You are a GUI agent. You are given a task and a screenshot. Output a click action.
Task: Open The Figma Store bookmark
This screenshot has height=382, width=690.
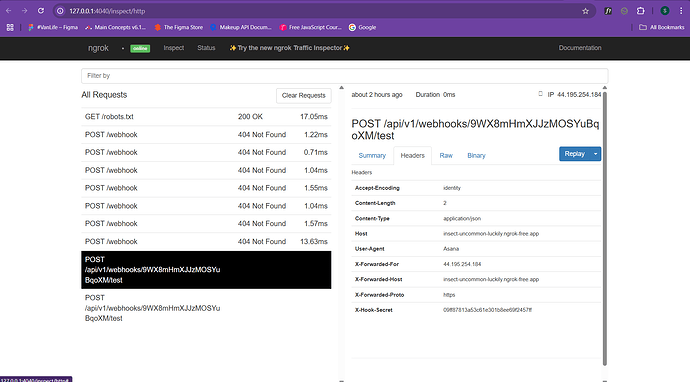pos(179,27)
